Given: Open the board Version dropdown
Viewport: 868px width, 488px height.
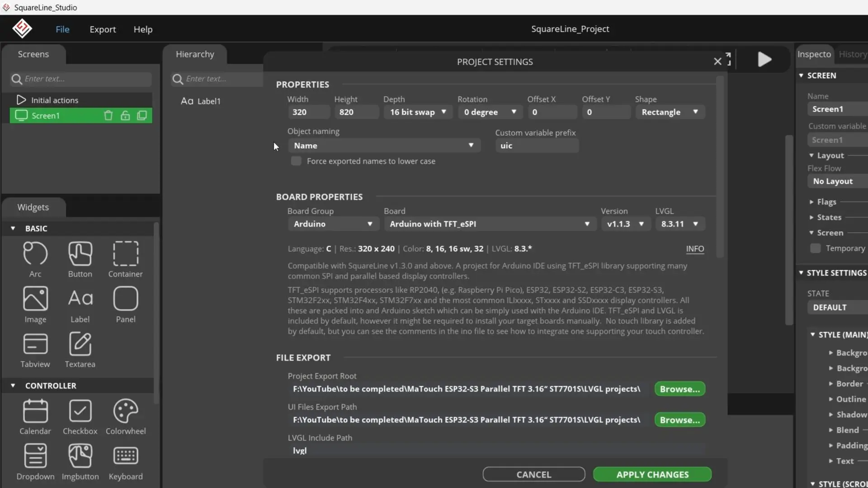Looking at the screenshot, I should point(626,224).
